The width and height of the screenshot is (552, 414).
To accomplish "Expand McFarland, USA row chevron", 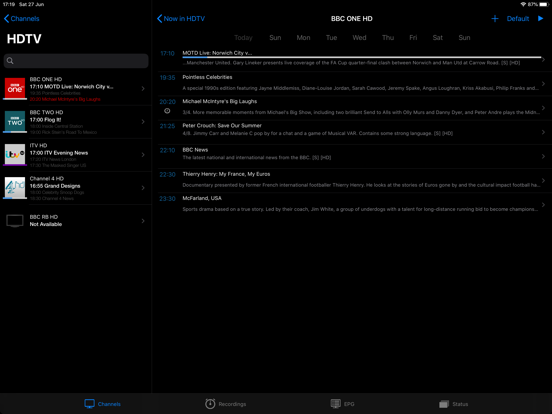I will pos(543,205).
